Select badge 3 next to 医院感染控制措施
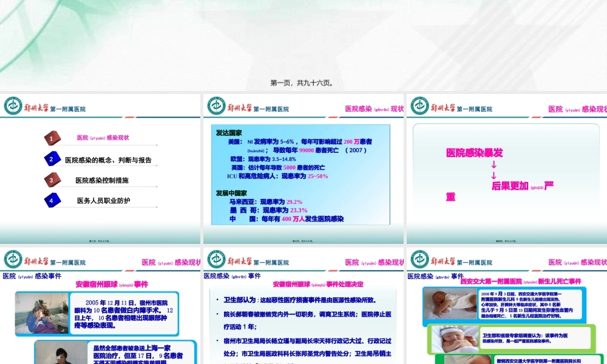The width and height of the screenshot is (607, 364). [52, 180]
